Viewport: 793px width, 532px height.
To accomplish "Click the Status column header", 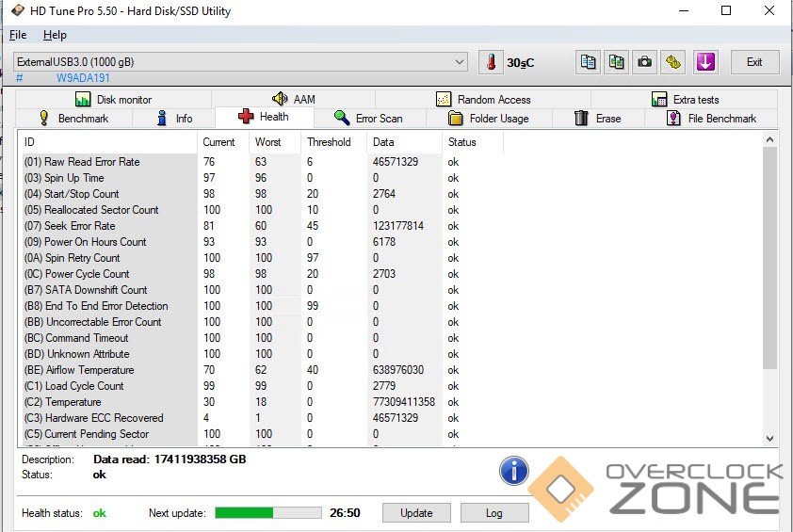I will pos(473,142).
